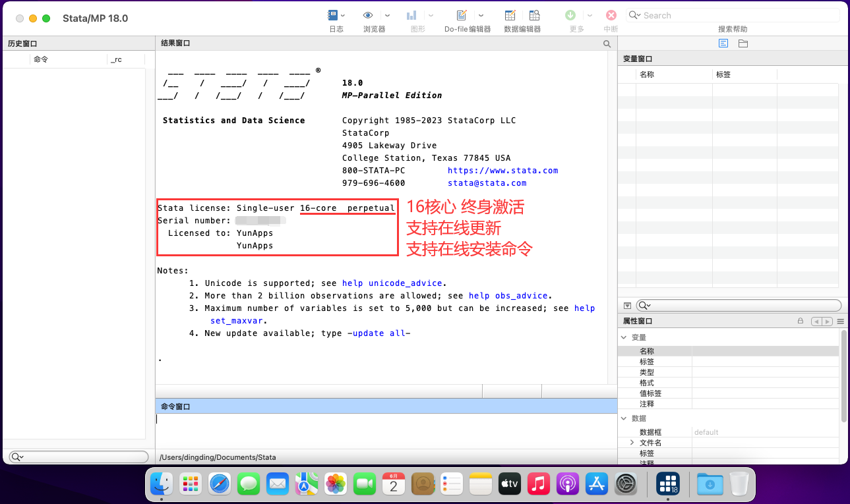Open Messages in the Dock

tap(249, 484)
